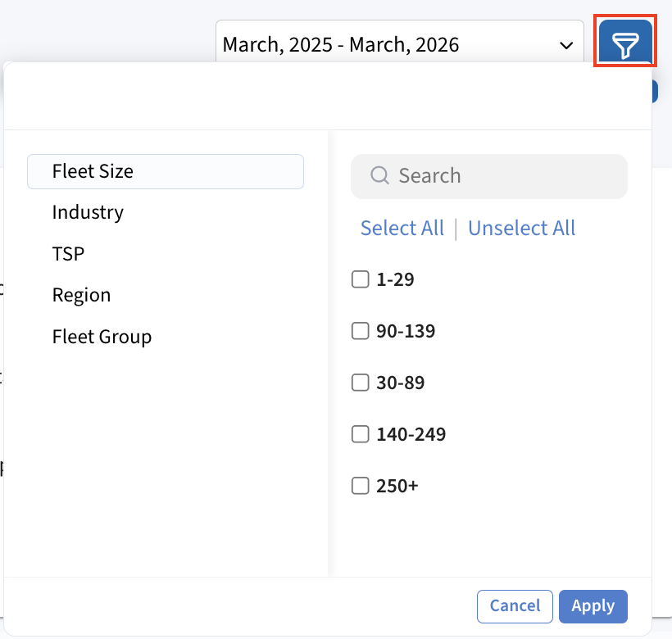Click the Select All link
This screenshot has height=639, width=672.
(x=402, y=228)
